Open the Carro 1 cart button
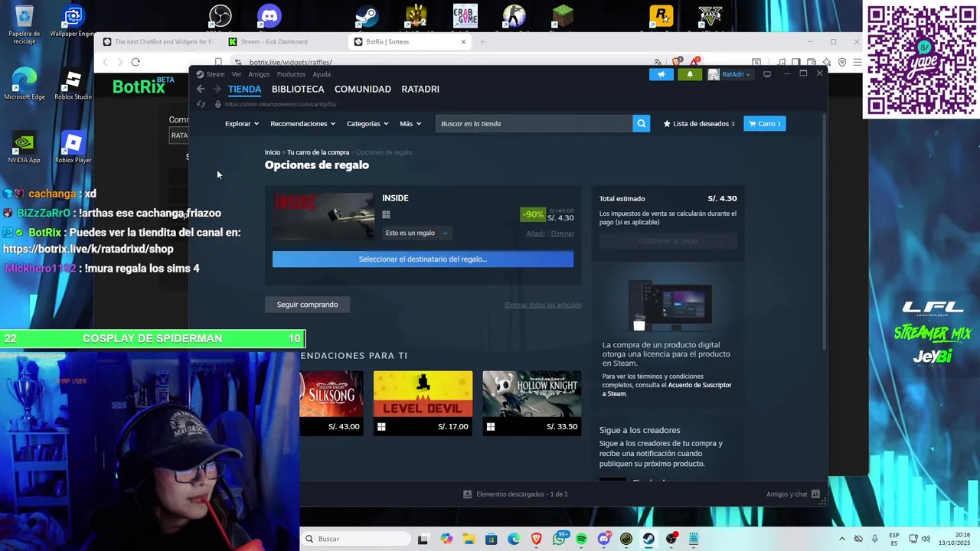This screenshot has height=551, width=980. pos(764,123)
